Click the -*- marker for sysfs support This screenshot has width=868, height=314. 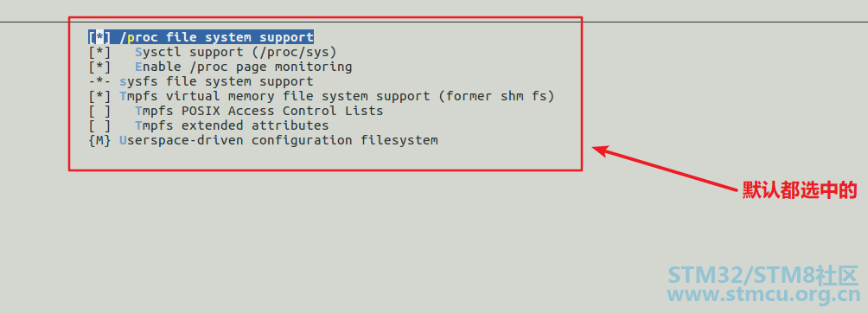(99, 81)
